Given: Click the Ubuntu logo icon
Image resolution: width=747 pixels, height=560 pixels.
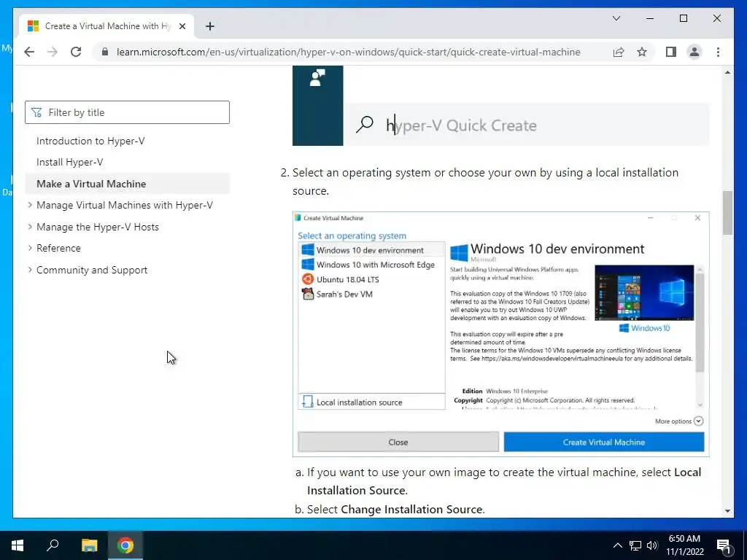Looking at the screenshot, I should [x=308, y=279].
